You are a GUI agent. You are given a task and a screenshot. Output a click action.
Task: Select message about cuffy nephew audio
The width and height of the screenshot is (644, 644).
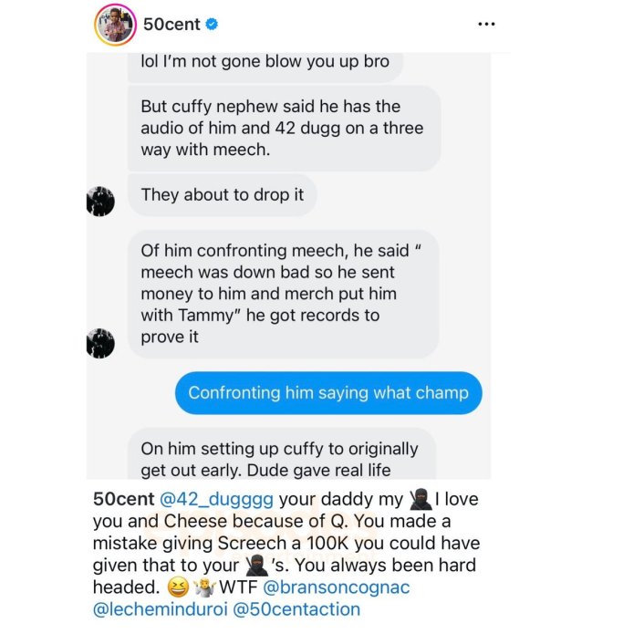285,128
